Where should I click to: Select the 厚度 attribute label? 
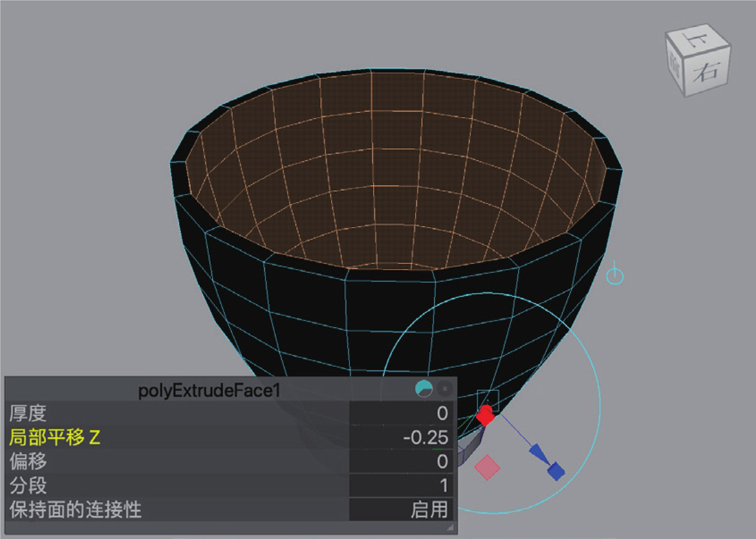28,412
